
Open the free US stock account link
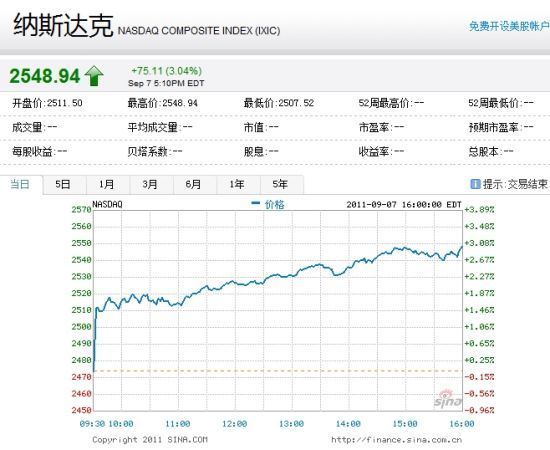tap(509, 26)
